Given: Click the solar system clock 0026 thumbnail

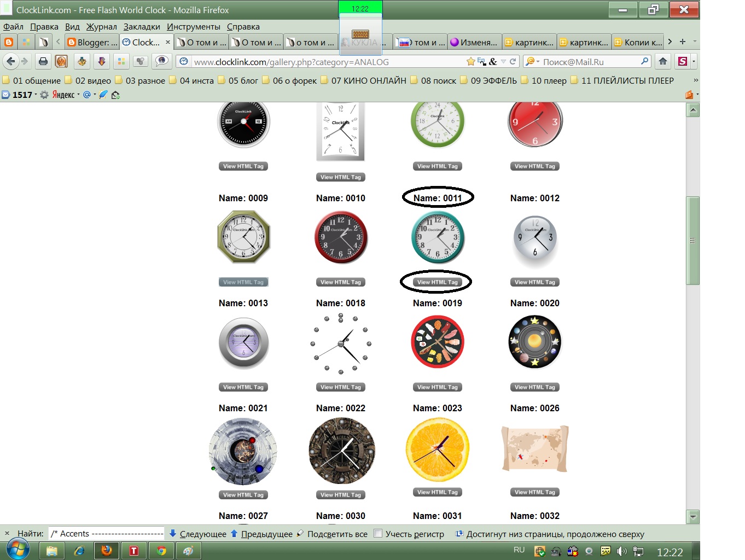Looking at the screenshot, I should (x=535, y=342).
